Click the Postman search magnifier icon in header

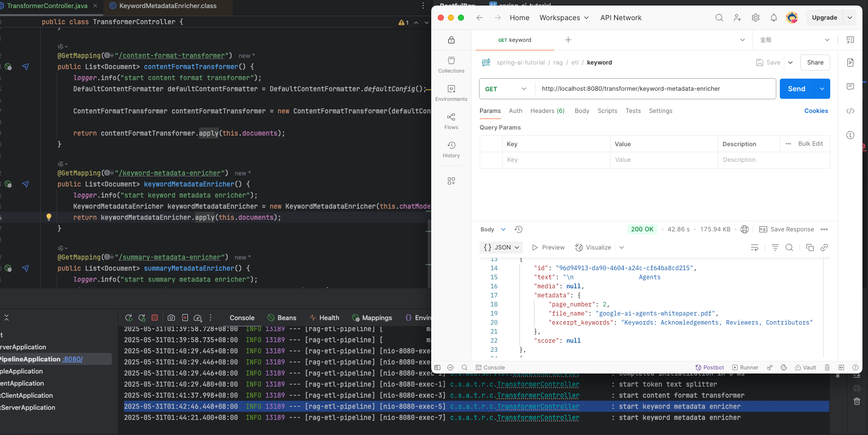[x=719, y=18]
